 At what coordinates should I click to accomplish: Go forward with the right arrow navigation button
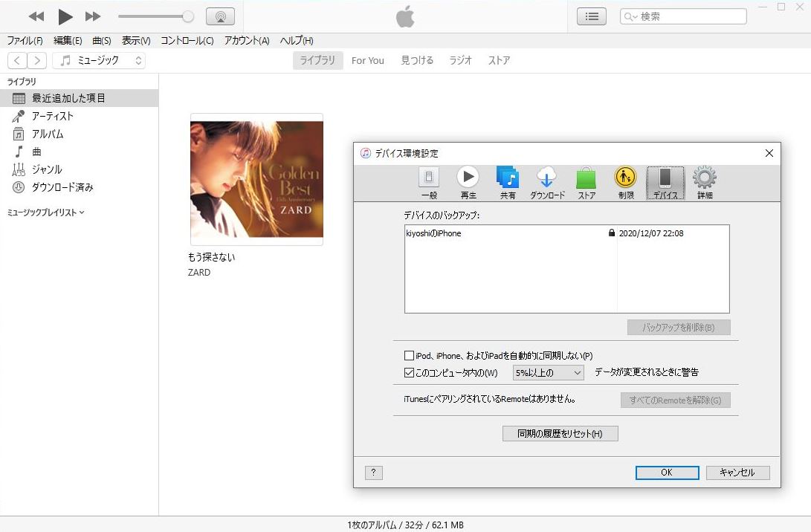[x=36, y=60]
